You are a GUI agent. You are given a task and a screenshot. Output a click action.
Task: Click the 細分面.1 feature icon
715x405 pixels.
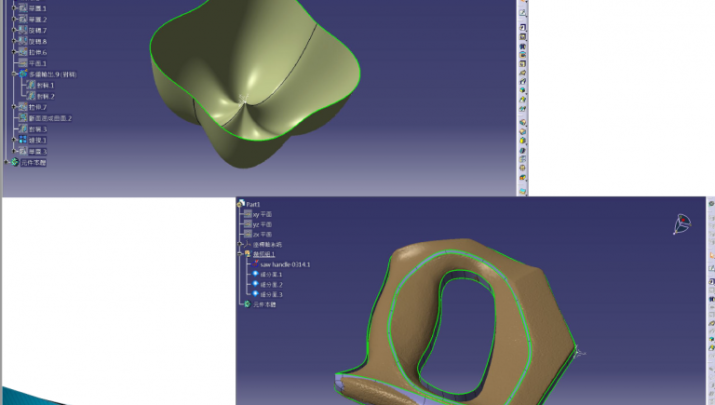[255, 274]
